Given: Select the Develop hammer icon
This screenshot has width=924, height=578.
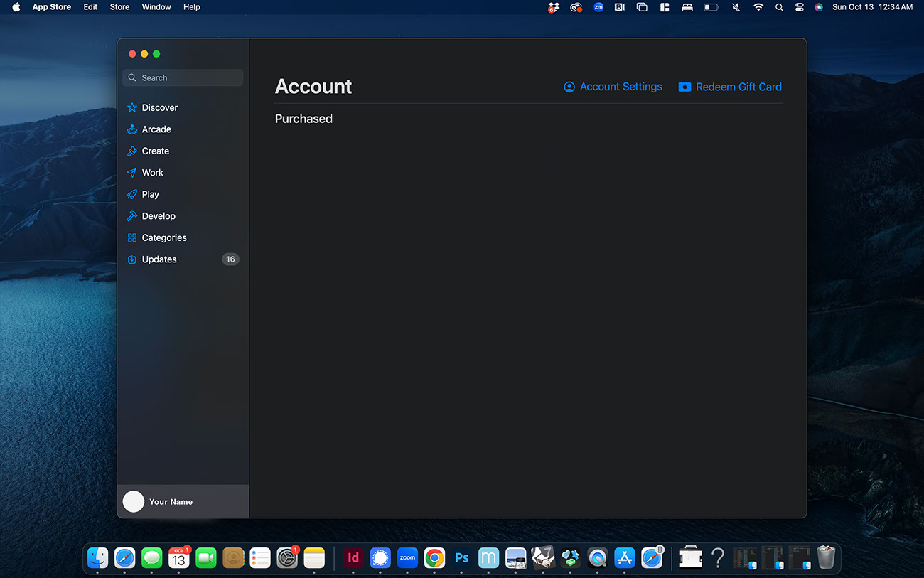Looking at the screenshot, I should pos(132,216).
